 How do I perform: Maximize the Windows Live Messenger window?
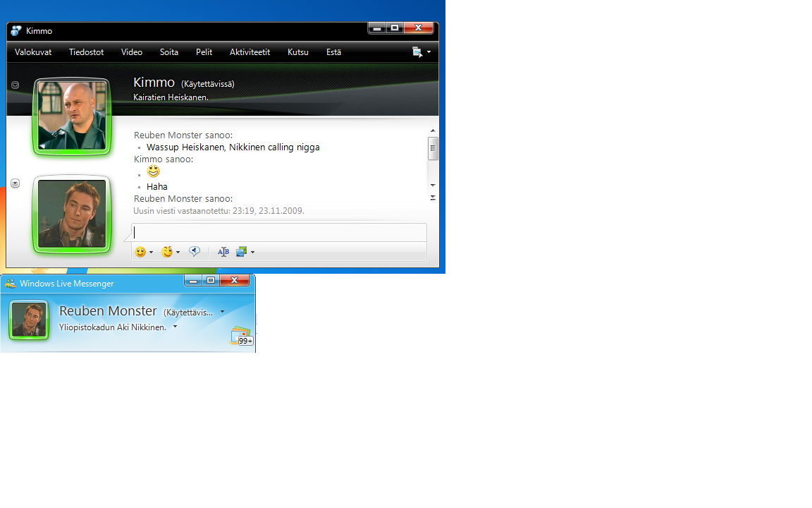[211, 280]
